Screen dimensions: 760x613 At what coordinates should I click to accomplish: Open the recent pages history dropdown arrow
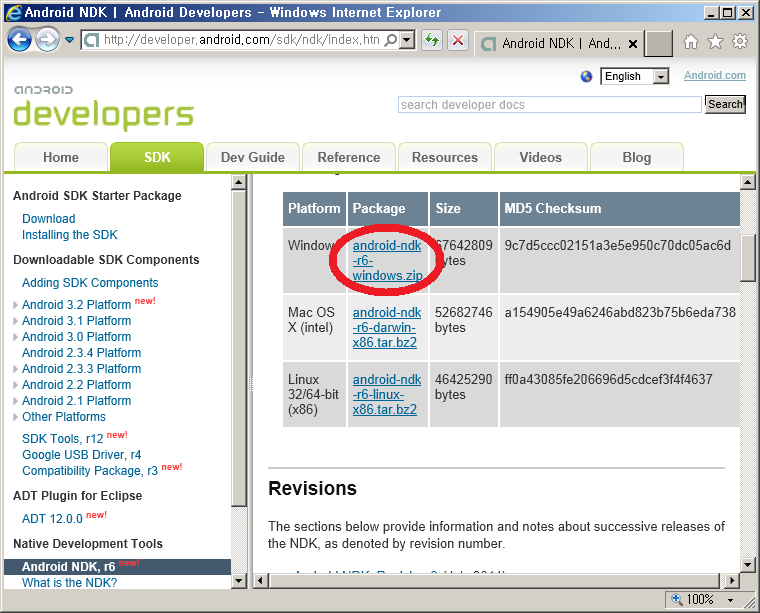coord(70,40)
